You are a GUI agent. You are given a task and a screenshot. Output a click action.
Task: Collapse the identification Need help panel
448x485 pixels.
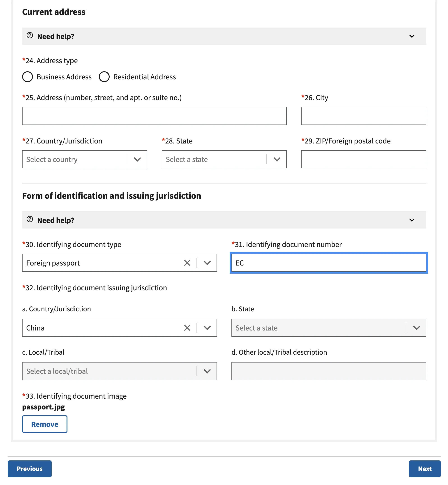coord(411,220)
